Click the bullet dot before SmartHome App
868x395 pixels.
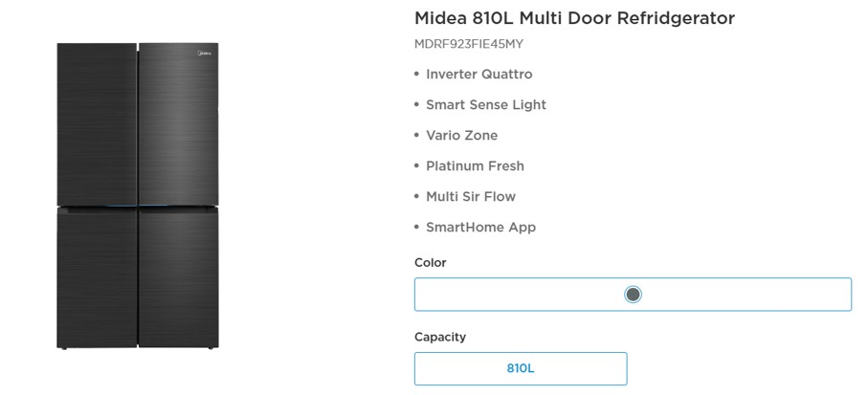417,228
